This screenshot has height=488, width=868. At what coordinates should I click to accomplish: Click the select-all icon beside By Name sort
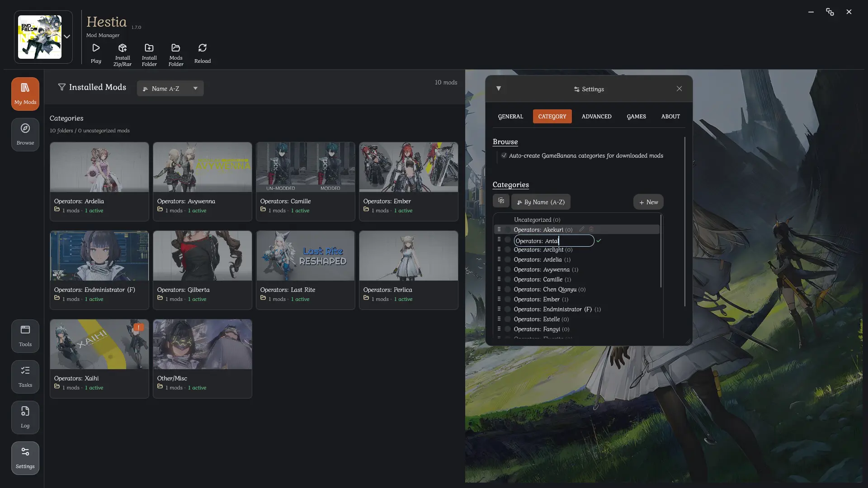501,201
